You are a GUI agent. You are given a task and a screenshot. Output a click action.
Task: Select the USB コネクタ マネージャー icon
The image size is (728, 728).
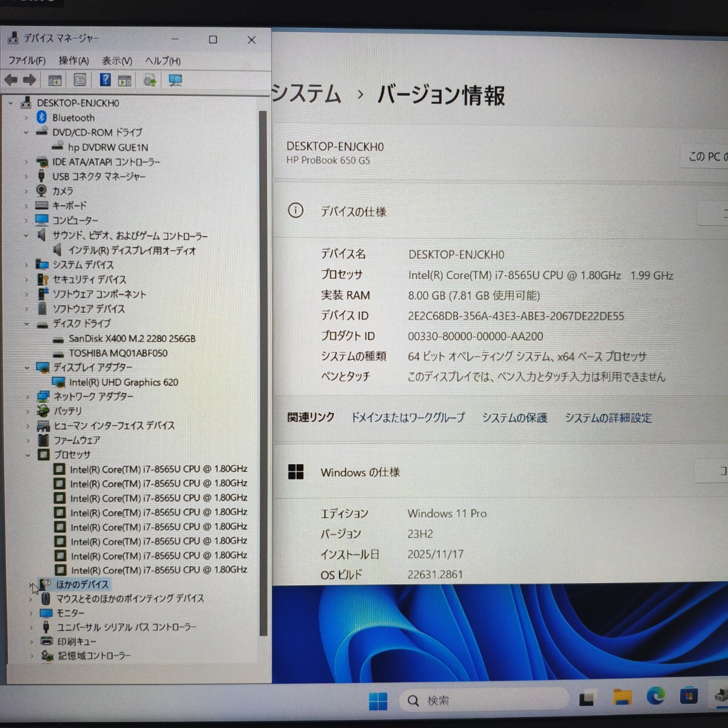[41, 176]
